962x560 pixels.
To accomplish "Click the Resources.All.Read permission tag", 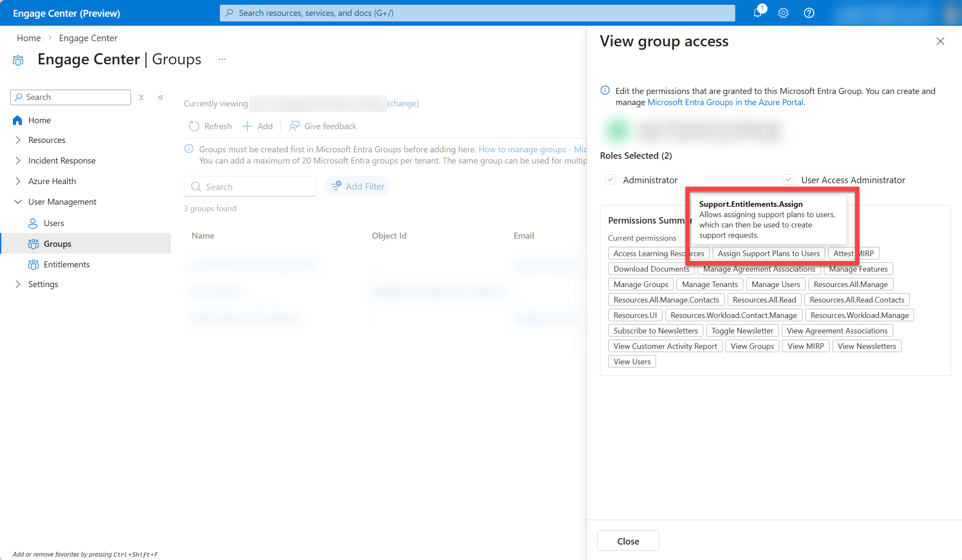I will 764,300.
